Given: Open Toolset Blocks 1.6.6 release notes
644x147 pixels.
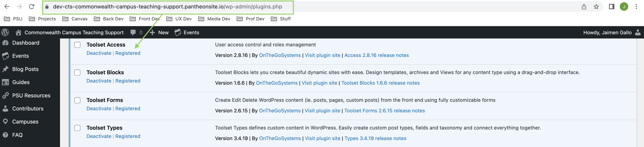Looking at the screenshot, I should [380, 83].
